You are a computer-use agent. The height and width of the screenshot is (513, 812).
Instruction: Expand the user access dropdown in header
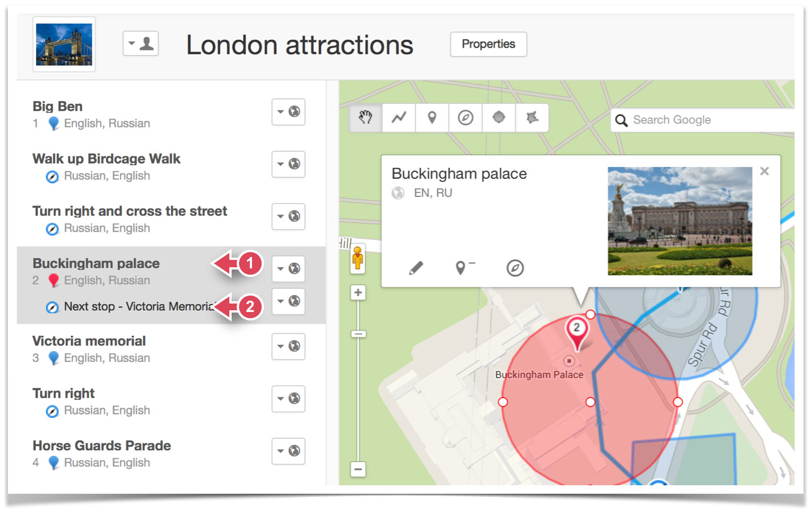tap(140, 44)
